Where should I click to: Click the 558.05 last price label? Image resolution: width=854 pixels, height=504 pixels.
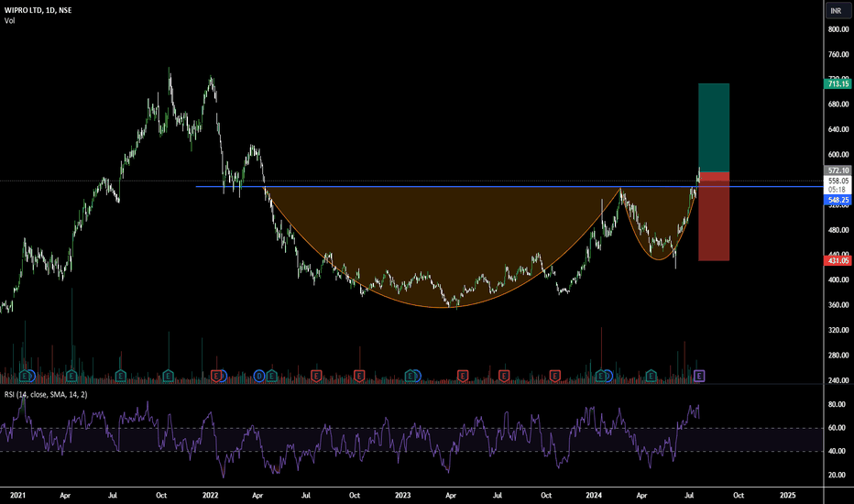838,181
